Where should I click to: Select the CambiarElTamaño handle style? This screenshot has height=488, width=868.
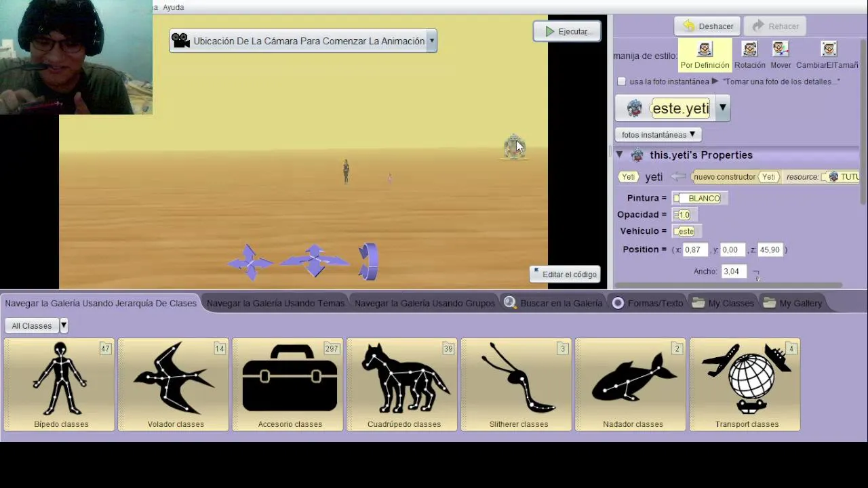[x=827, y=55]
